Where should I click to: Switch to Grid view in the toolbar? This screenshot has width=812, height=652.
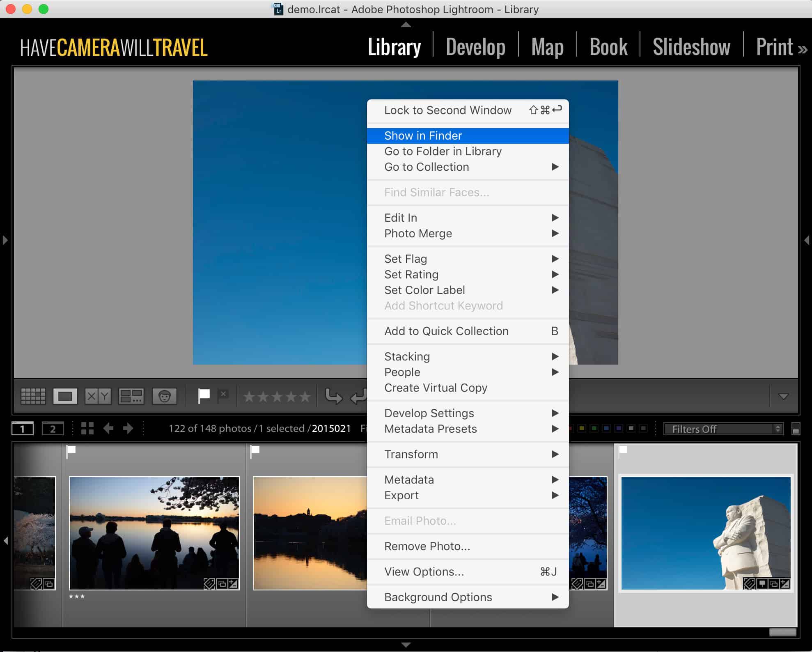33,396
